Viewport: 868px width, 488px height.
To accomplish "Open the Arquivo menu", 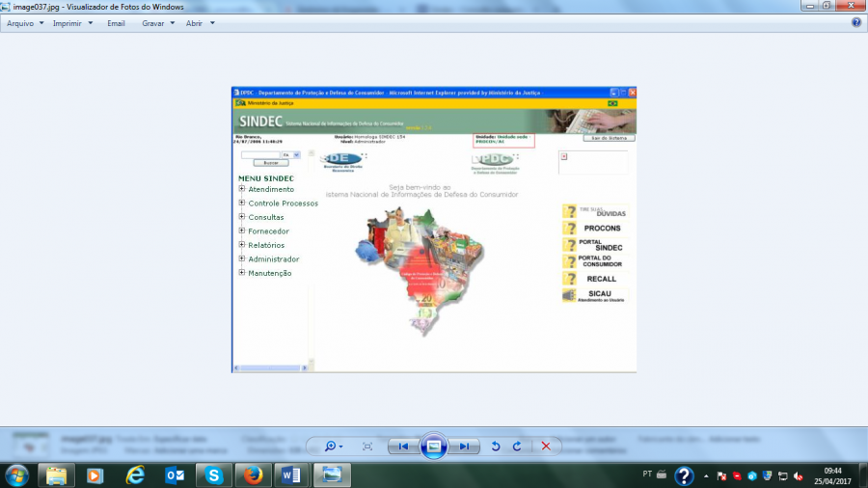I will point(26,22).
